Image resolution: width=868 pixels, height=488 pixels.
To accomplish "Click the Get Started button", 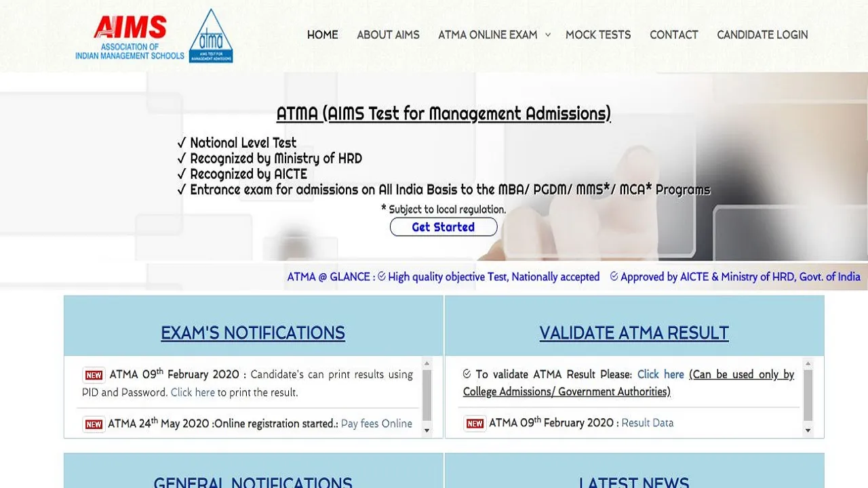I will coord(443,227).
